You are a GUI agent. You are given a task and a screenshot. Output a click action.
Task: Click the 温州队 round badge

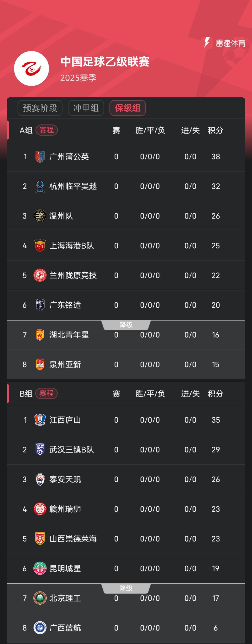[x=40, y=216]
